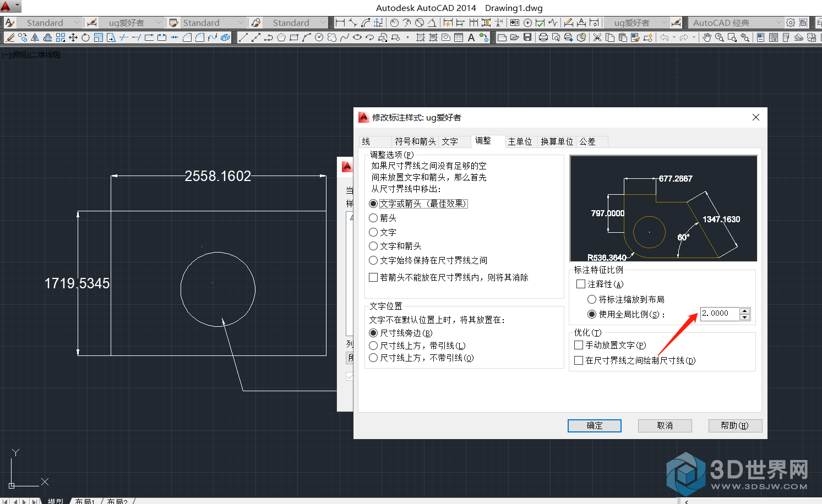Enable 若箭头不能放在尺寸界线内,则将其消除 checkbox
Screen dimensions: 822x504
pyautogui.click(x=449, y=277)
